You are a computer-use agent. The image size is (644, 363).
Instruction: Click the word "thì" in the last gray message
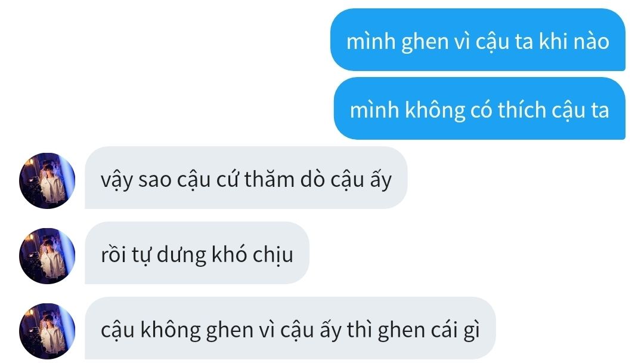click(x=360, y=330)
